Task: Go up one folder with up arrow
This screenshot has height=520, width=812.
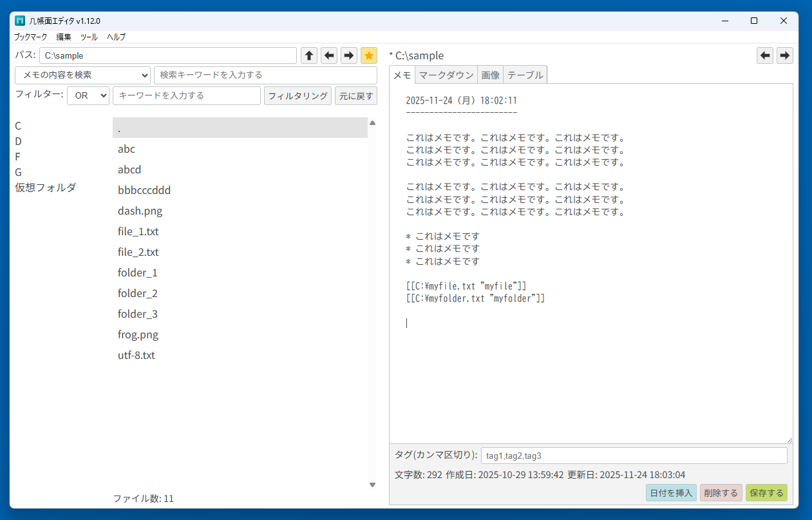Action: 309,55
